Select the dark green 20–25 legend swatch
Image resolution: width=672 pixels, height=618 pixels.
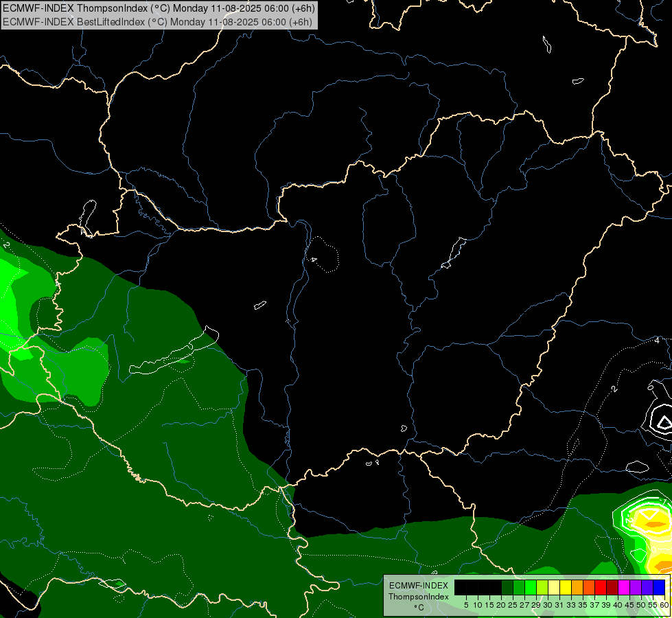coord(507,588)
